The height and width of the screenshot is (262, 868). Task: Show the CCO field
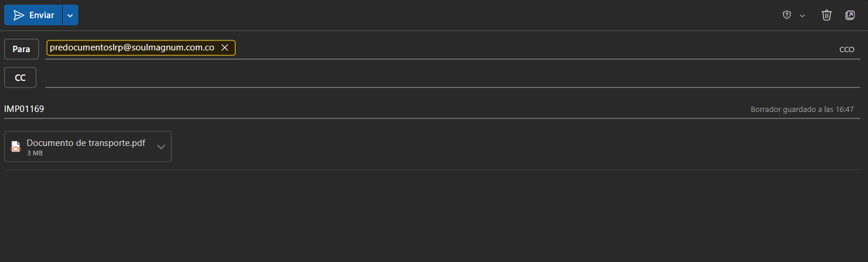[846, 50]
